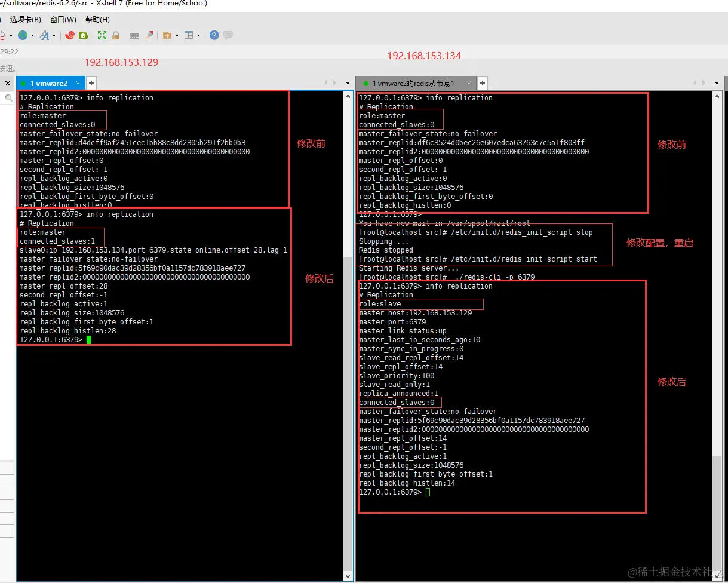This screenshot has height=583, width=728.
Task: Expand the dropdown arrow next to the globe icon
Action: click(x=32, y=36)
